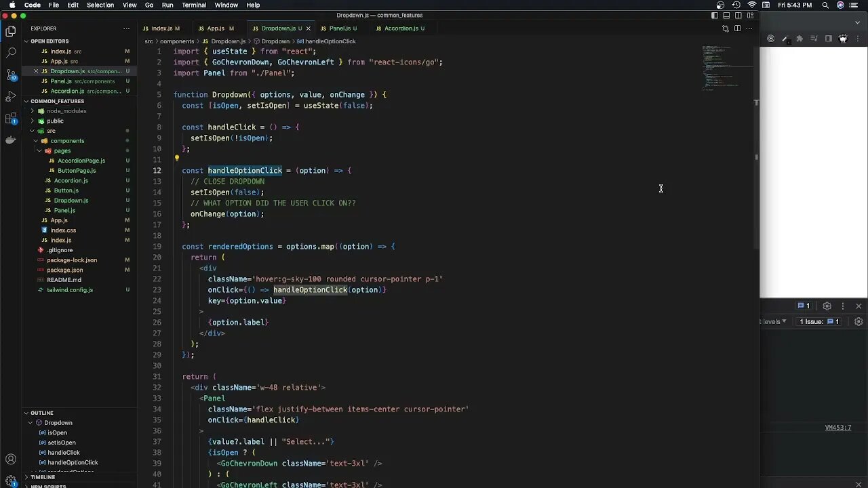Toggle secondary side bar visibility
Screen dimensions: 868x488
pyautogui.click(x=738, y=16)
